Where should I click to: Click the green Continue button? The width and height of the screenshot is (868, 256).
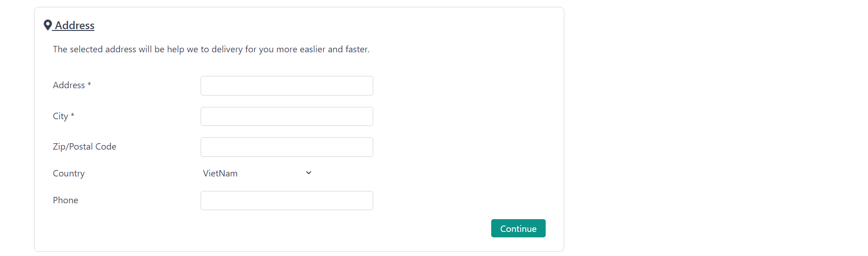pyautogui.click(x=518, y=228)
